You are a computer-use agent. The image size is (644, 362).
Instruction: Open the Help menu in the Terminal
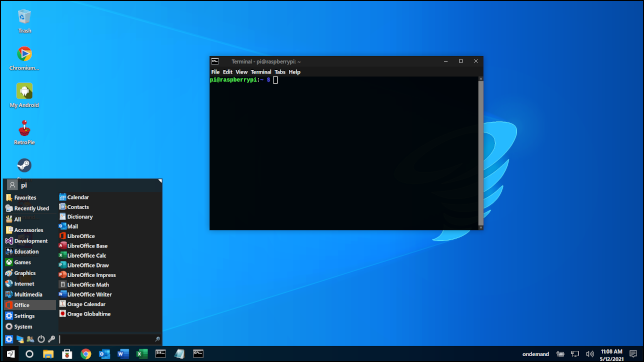pos(294,72)
